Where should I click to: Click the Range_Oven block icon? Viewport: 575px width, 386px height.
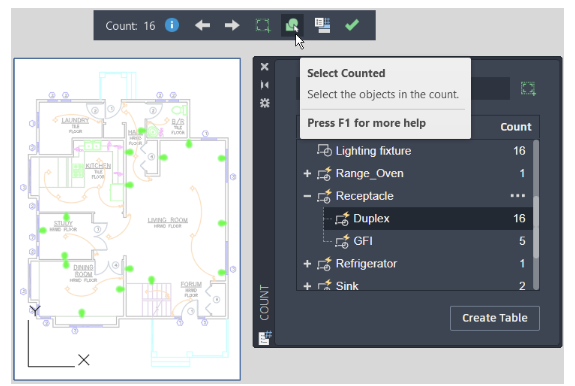pos(325,173)
